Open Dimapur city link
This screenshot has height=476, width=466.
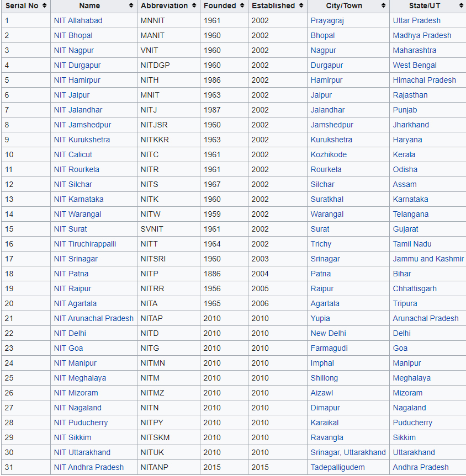[x=325, y=408]
